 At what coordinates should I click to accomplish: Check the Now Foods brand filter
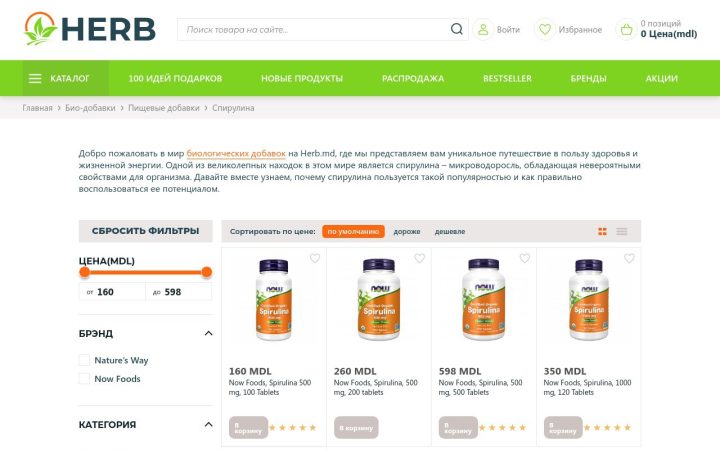[84, 378]
